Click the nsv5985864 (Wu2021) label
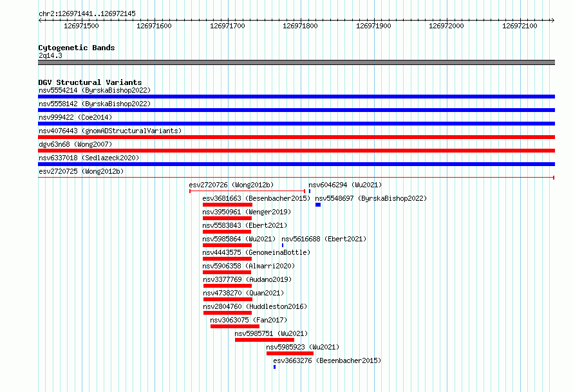This screenshot has height=392, width=573. tap(239, 239)
